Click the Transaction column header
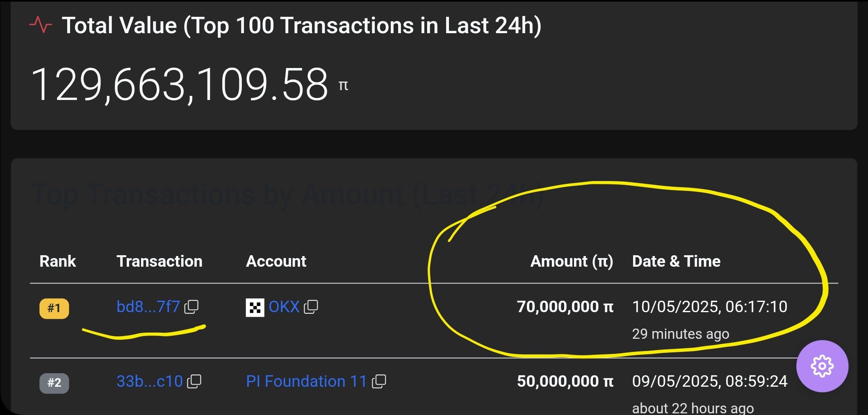868x415 pixels. click(159, 261)
